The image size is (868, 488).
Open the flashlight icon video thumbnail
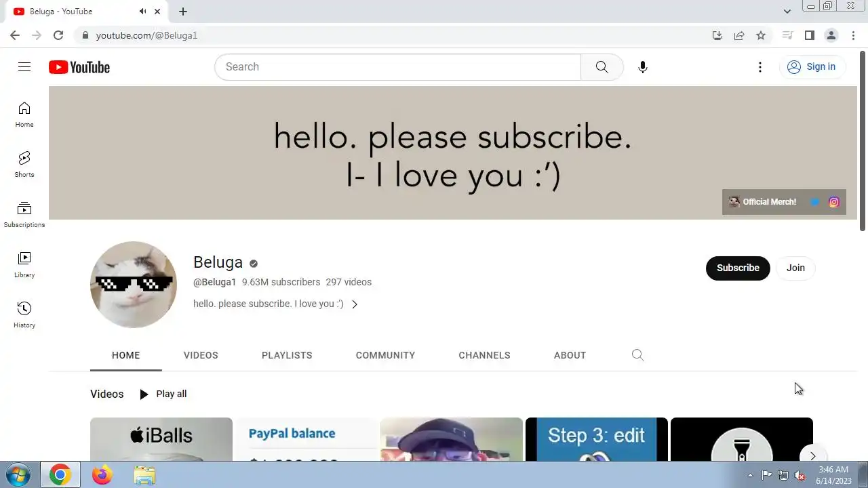coord(742,439)
